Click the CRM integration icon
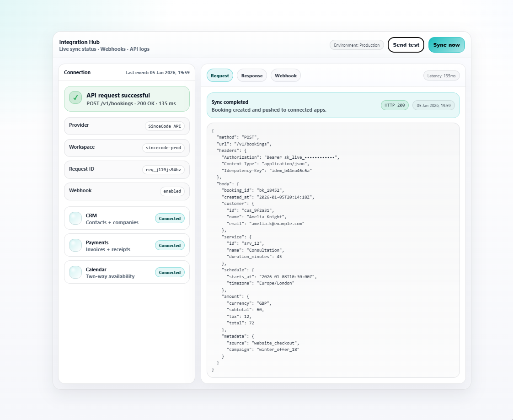The image size is (513, 420). click(x=75, y=218)
